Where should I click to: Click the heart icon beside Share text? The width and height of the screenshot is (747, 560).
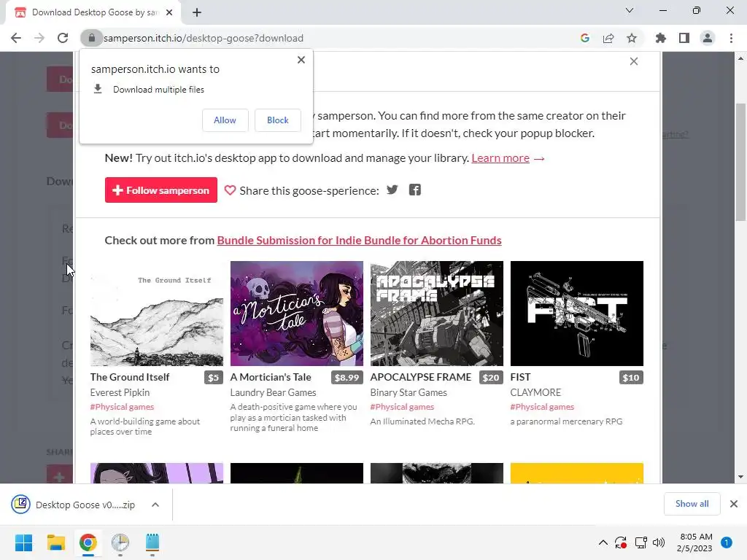(230, 190)
